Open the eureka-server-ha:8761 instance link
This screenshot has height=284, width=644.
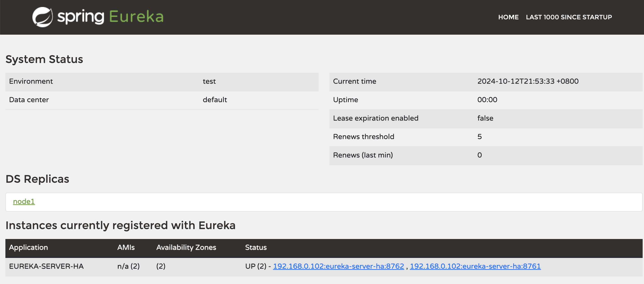(475, 266)
